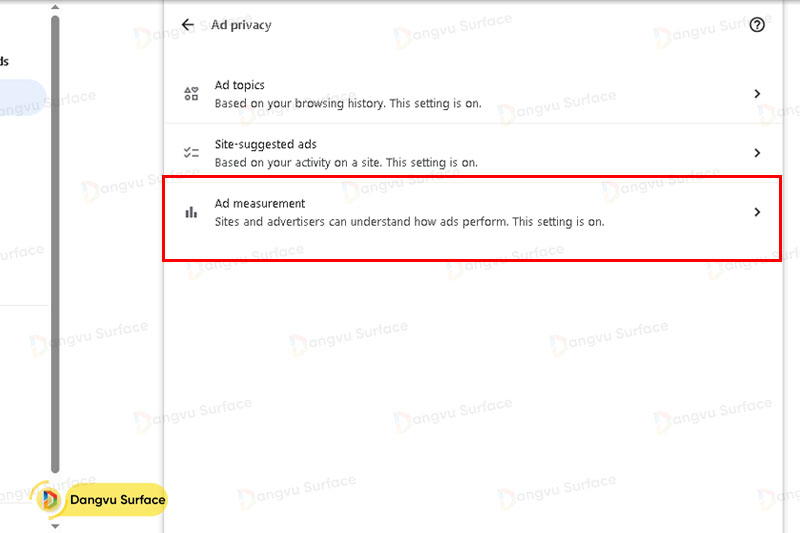
Task: Select the Ad topics setting title
Action: click(239, 86)
